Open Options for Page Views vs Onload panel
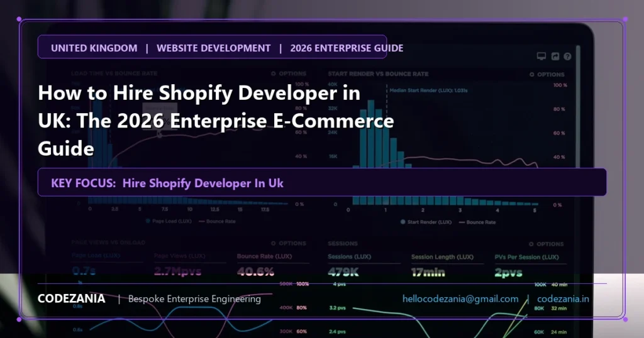 click(x=288, y=243)
